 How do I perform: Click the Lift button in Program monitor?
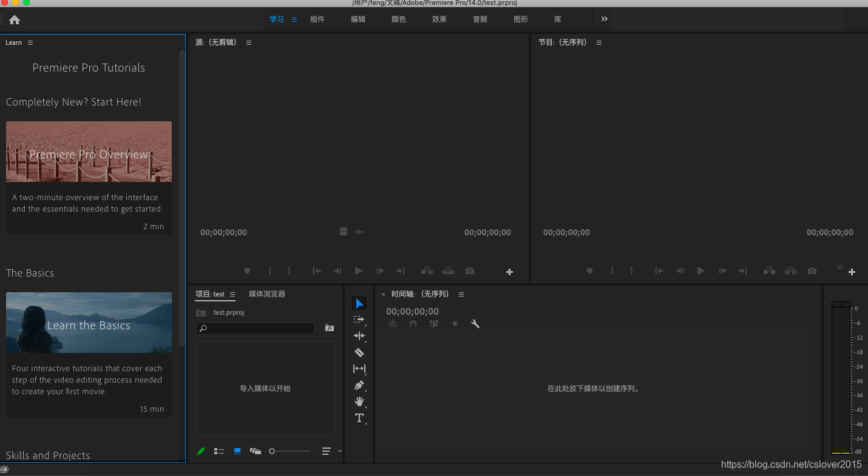point(769,271)
